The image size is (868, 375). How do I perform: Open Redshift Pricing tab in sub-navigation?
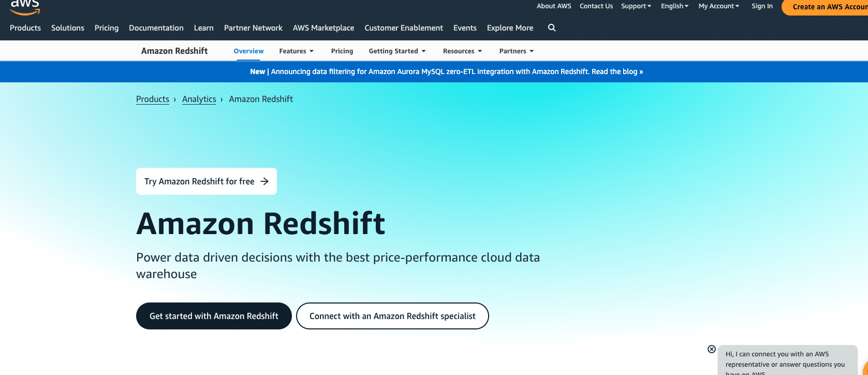pyautogui.click(x=342, y=51)
